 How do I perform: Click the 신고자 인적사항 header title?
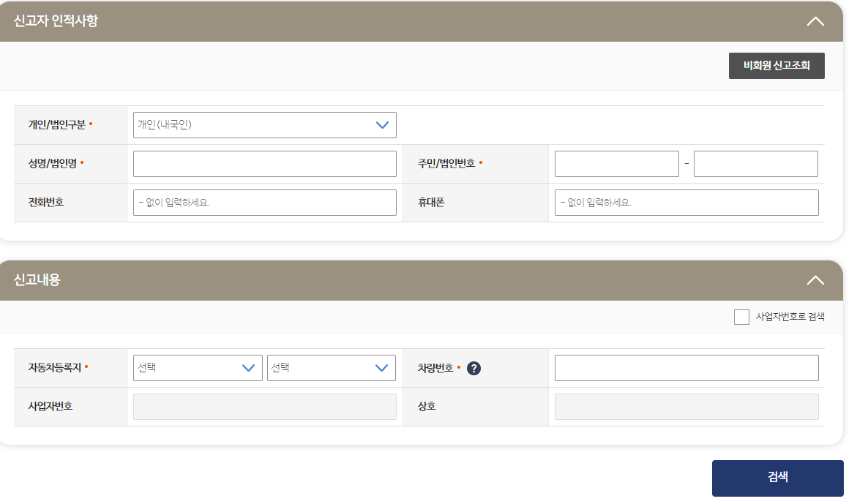[x=56, y=20]
